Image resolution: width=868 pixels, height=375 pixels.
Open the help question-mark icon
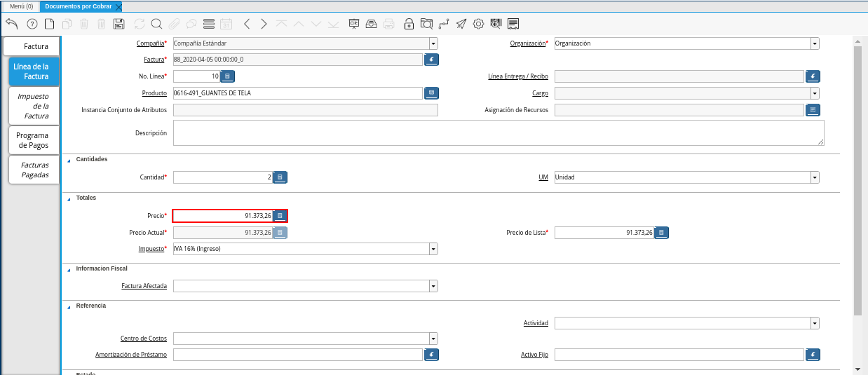[32, 24]
